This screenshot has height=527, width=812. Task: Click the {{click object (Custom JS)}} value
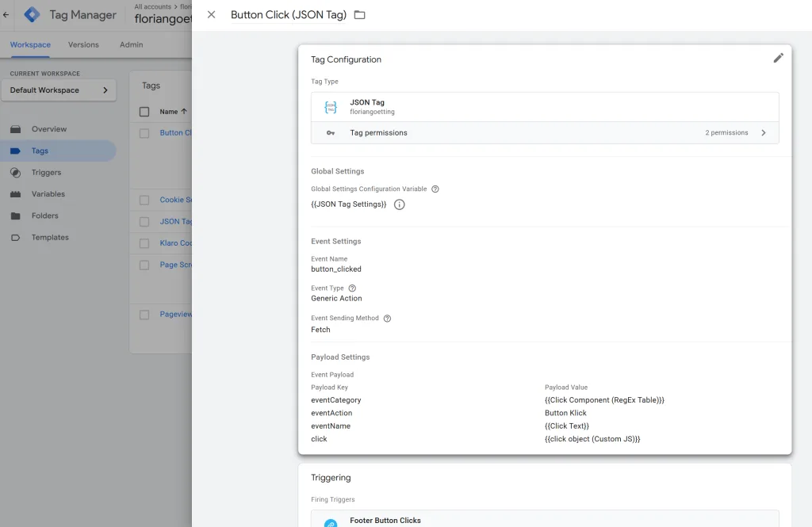[592, 439]
